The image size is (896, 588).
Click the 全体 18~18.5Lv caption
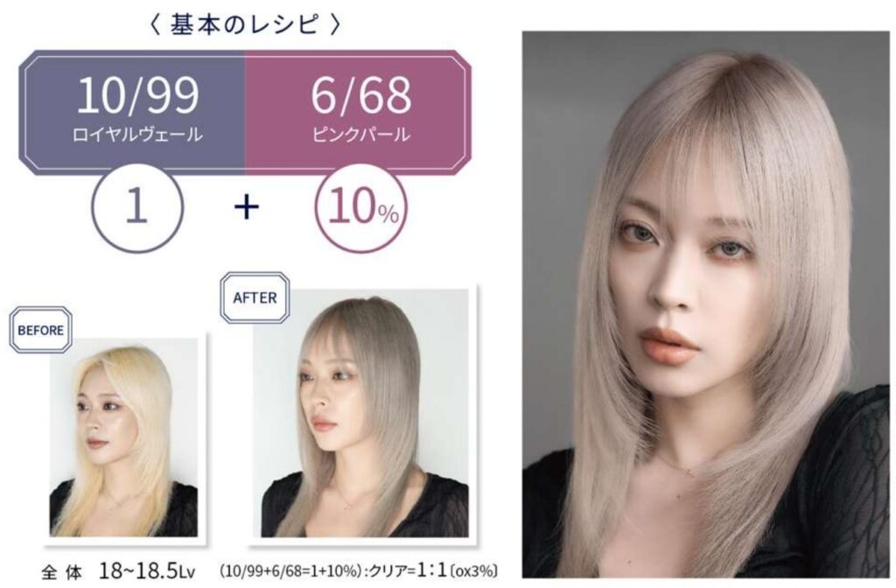pos(119,570)
